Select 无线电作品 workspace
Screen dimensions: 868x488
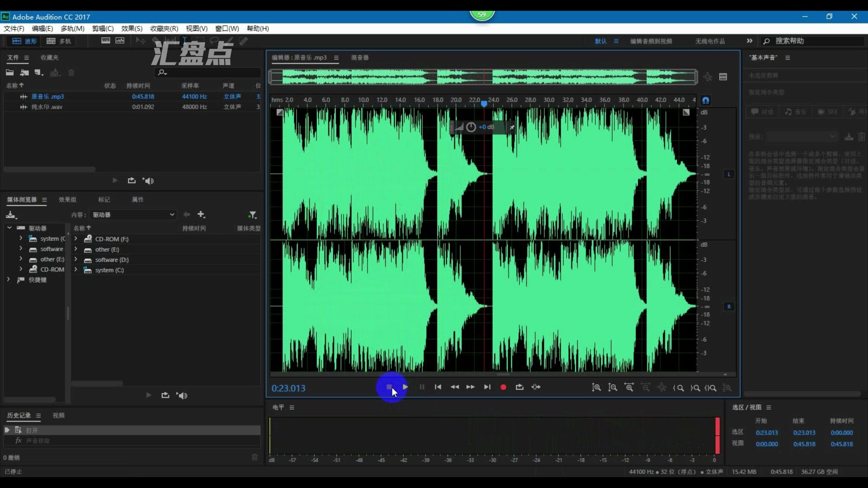[710, 41]
